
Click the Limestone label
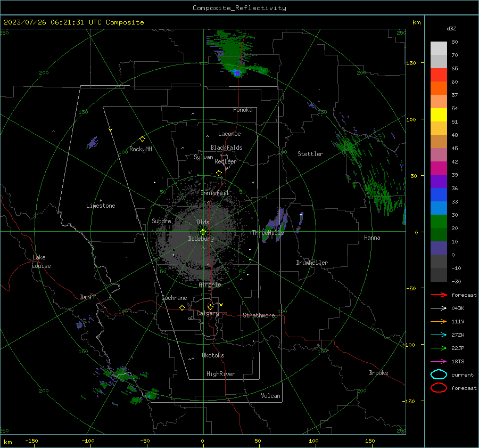click(x=101, y=206)
